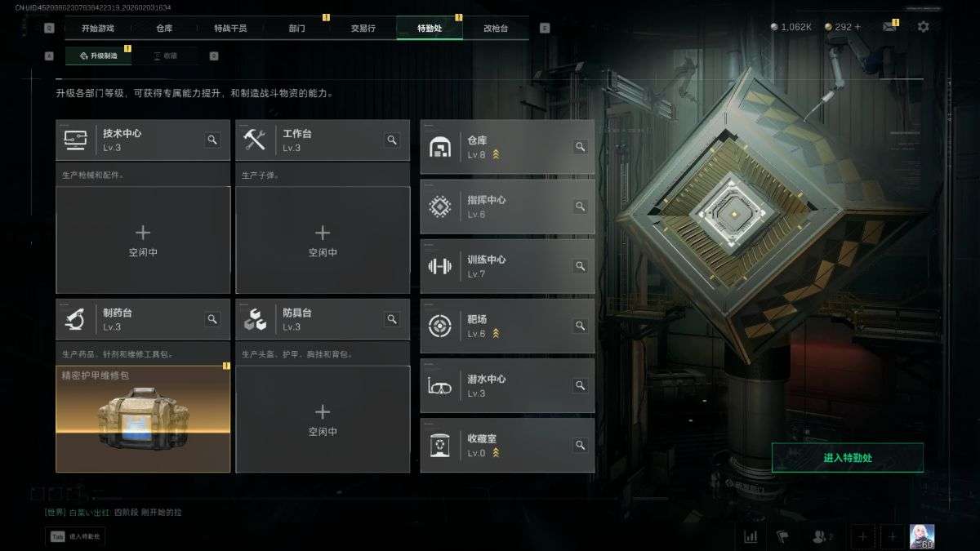
Task: Switch to 特战干员 tab
Action: click(230, 28)
